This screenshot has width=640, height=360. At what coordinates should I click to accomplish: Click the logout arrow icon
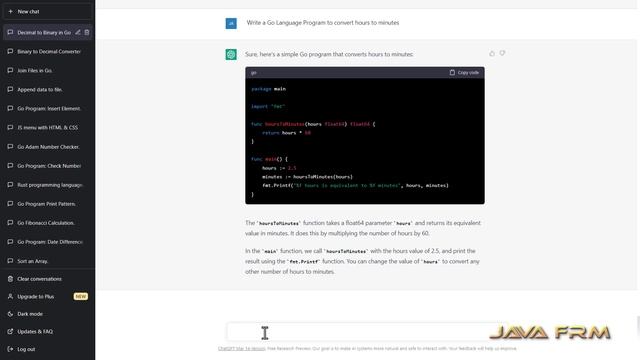pos(10,349)
